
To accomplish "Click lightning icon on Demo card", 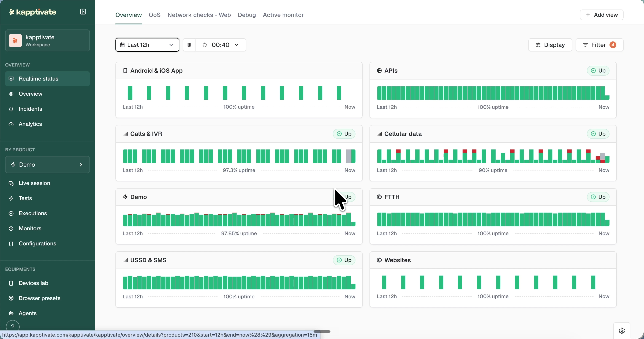I will point(125,197).
